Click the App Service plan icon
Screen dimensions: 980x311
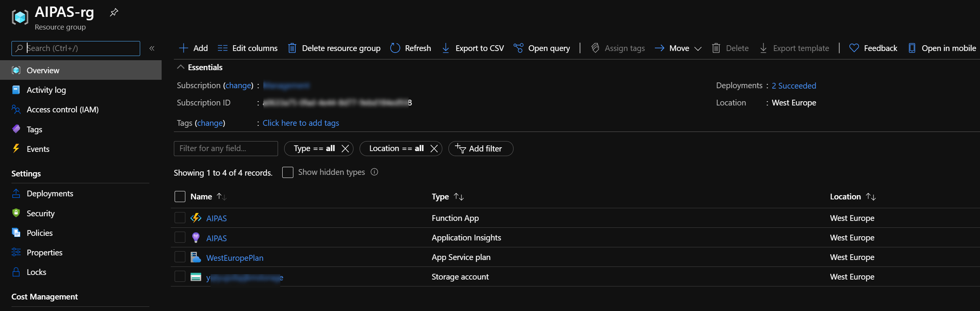click(x=196, y=257)
